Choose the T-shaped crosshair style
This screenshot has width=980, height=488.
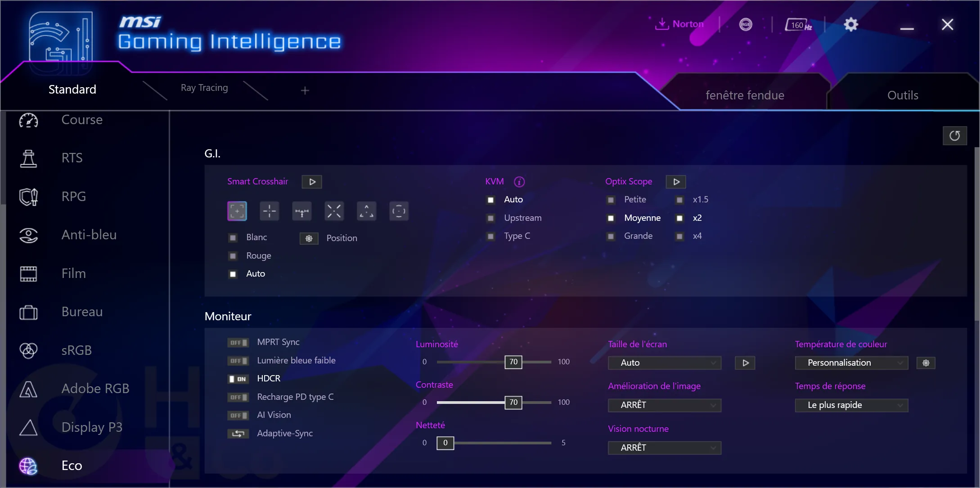(x=302, y=211)
